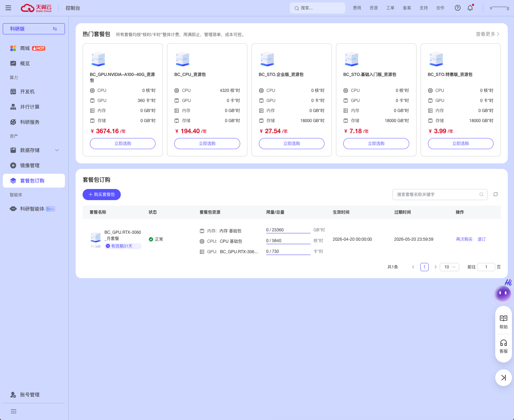Click the BC_GPU.RTX-3060_月套餐 package name

[x=123, y=235]
